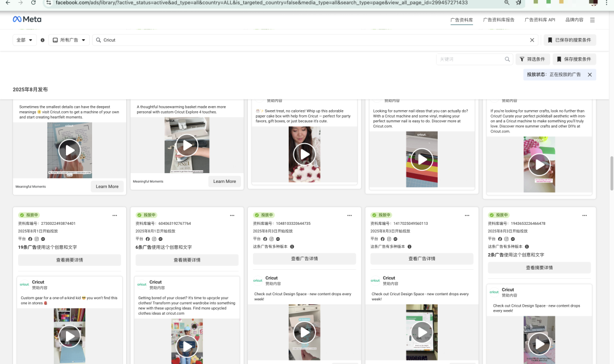Go to the 广告资料库 API tab
614x364 pixels.
point(540,20)
